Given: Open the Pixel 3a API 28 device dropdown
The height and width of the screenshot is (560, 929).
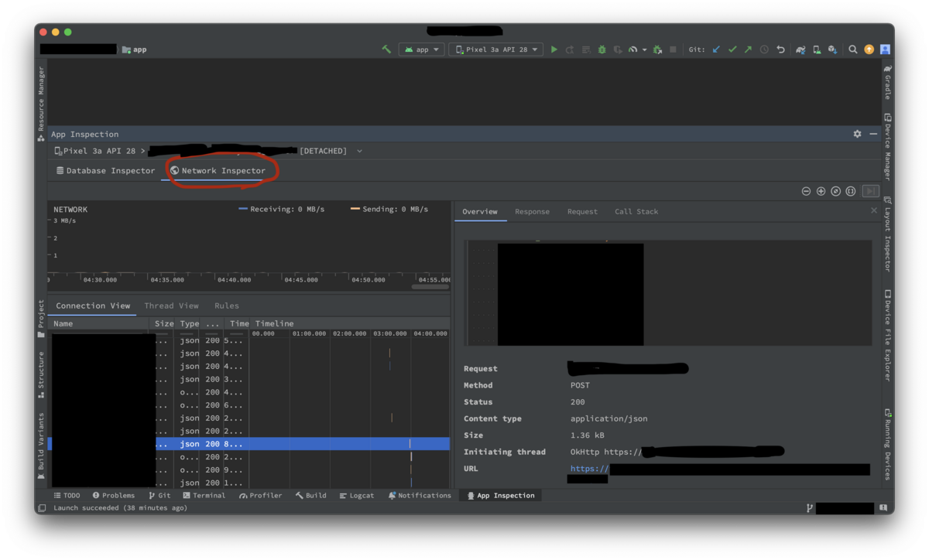Looking at the screenshot, I should click(x=498, y=50).
